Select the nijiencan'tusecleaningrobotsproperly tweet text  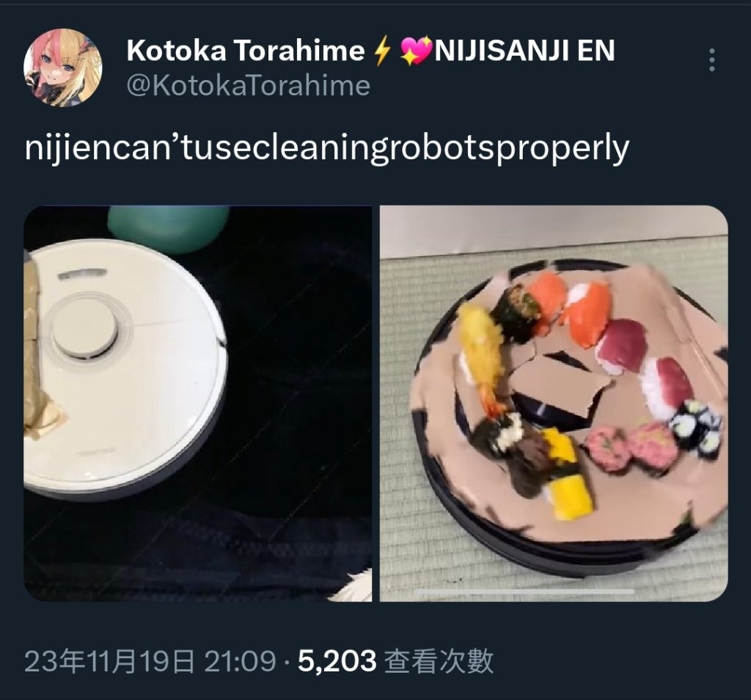pyautogui.click(x=326, y=148)
